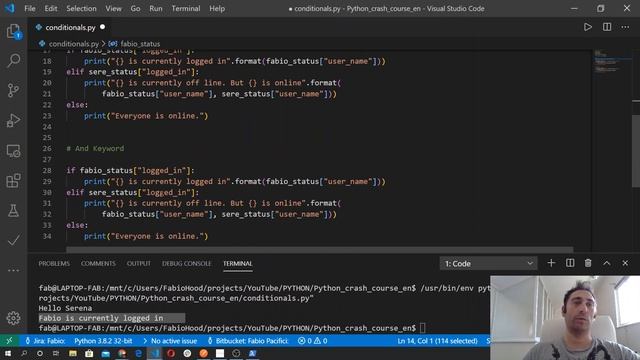This screenshot has width=640, height=360.
Task: Open the Help menu
Action: (217, 9)
